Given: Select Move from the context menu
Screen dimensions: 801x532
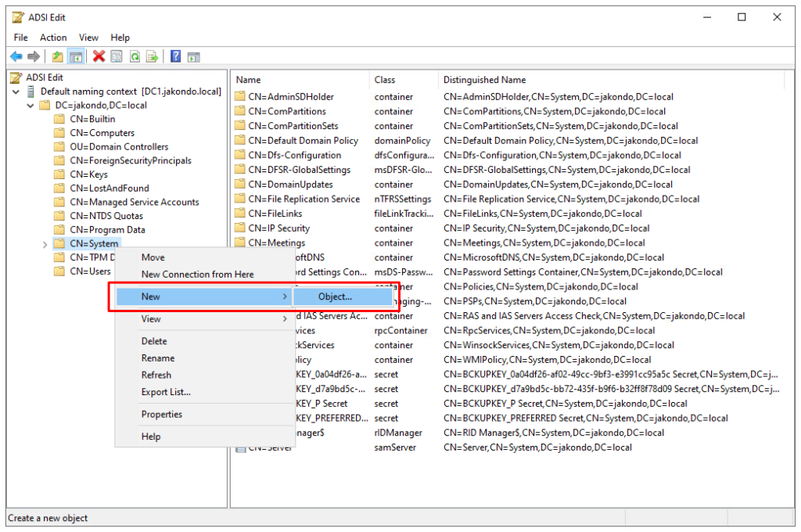Looking at the screenshot, I should (152, 257).
